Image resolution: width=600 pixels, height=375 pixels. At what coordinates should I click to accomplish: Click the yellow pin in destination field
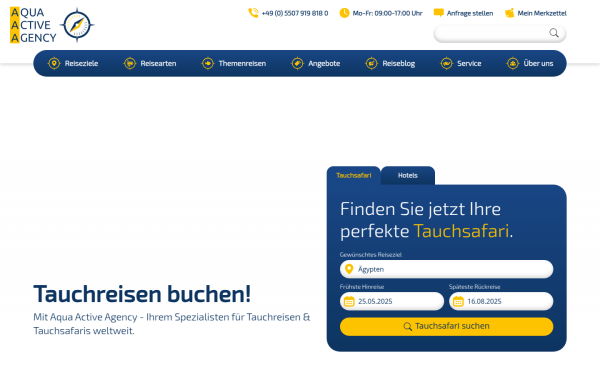[349, 269]
